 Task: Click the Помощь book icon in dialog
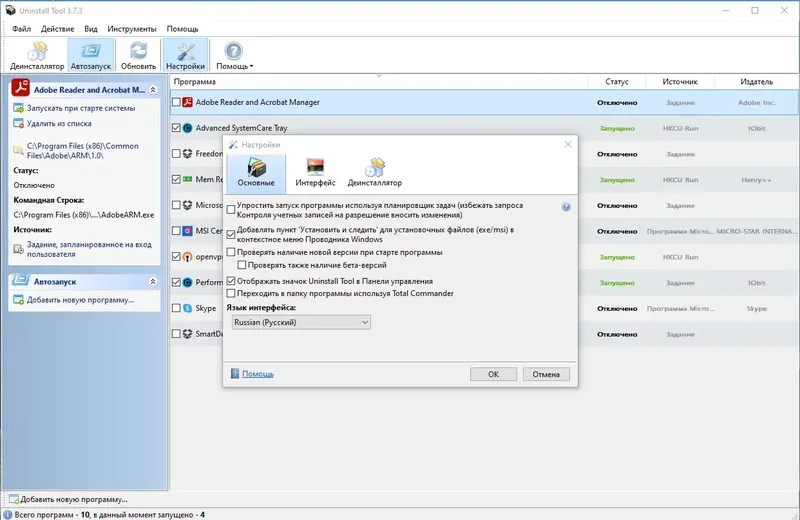[235, 374]
